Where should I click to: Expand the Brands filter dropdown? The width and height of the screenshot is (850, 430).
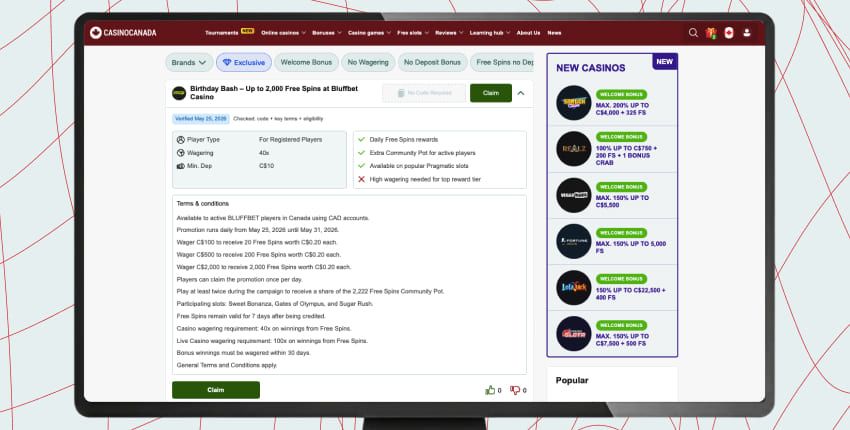(x=189, y=62)
